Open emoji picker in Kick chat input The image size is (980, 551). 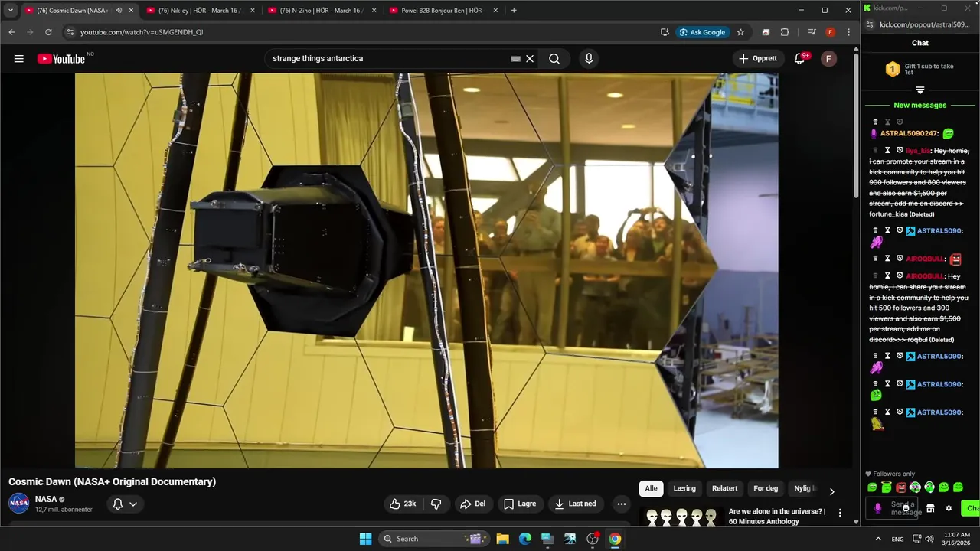(906, 508)
